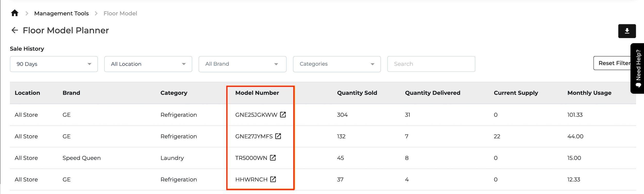Screen dimensions: 644x194
Task: Click the Sale History label
Action: (x=27, y=49)
